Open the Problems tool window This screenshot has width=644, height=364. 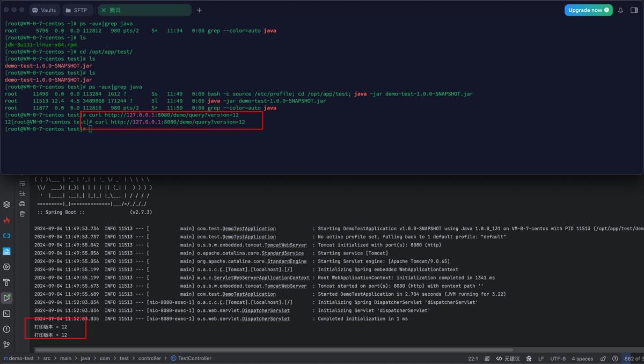(6, 329)
